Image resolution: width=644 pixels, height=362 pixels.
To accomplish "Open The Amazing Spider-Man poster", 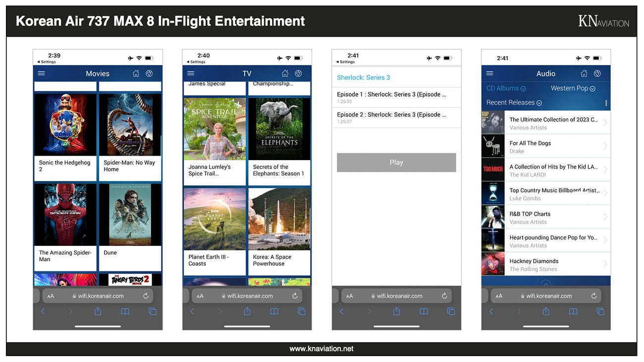I will pos(65,215).
